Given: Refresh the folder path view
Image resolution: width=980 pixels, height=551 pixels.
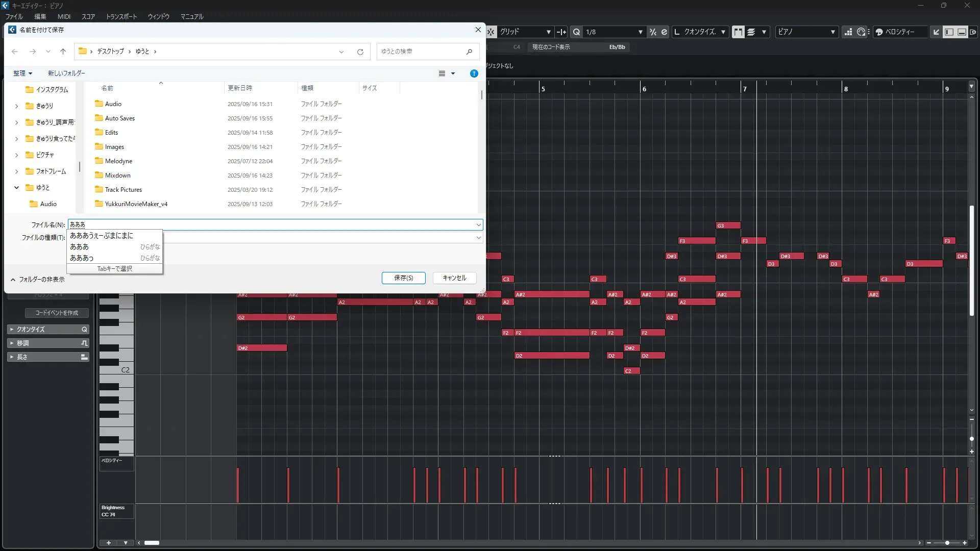Looking at the screenshot, I should pos(360,52).
